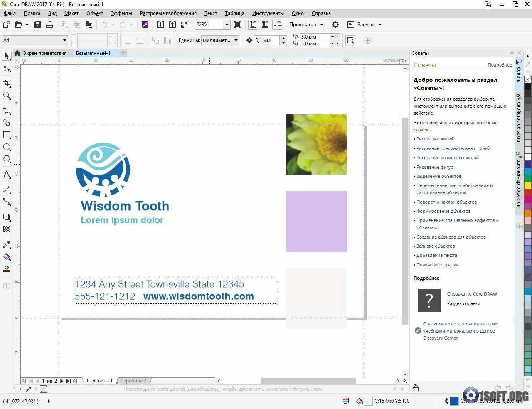Select the Crop tool
The image size is (532, 409).
click(7, 84)
